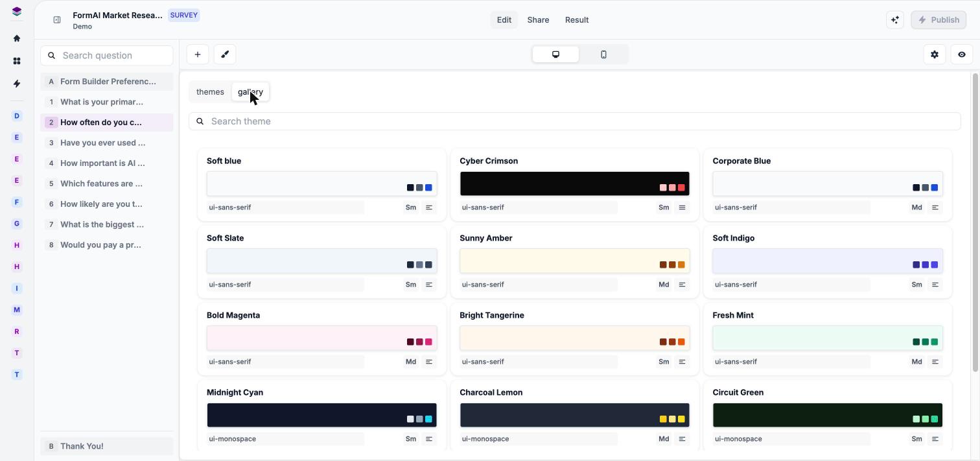Select question 5 Which features are
The width and height of the screenshot is (980, 461).
tap(107, 183)
